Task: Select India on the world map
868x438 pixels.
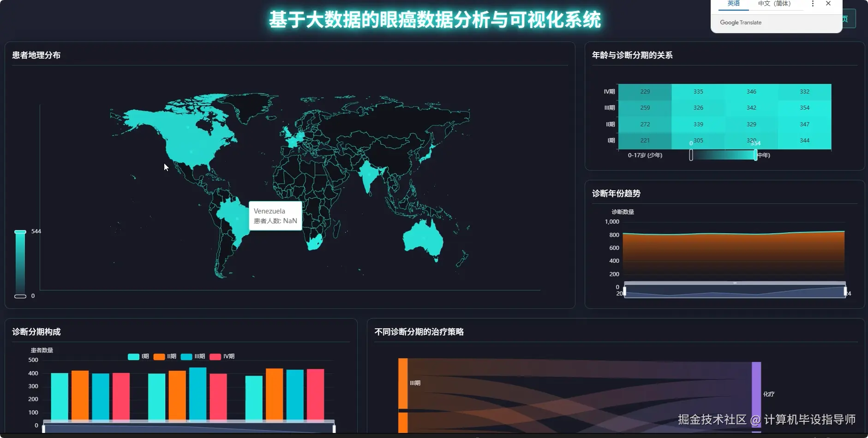Action: (x=368, y=175)
